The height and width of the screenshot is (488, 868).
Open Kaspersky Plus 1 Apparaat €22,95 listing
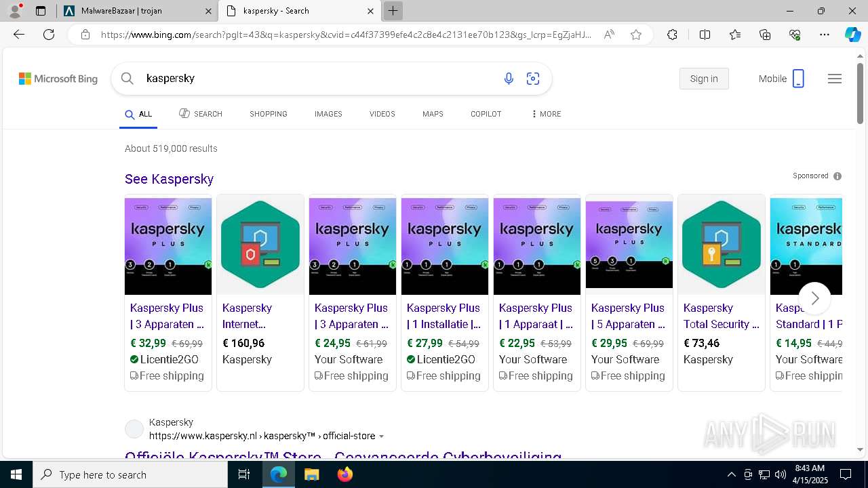[536, 316]
